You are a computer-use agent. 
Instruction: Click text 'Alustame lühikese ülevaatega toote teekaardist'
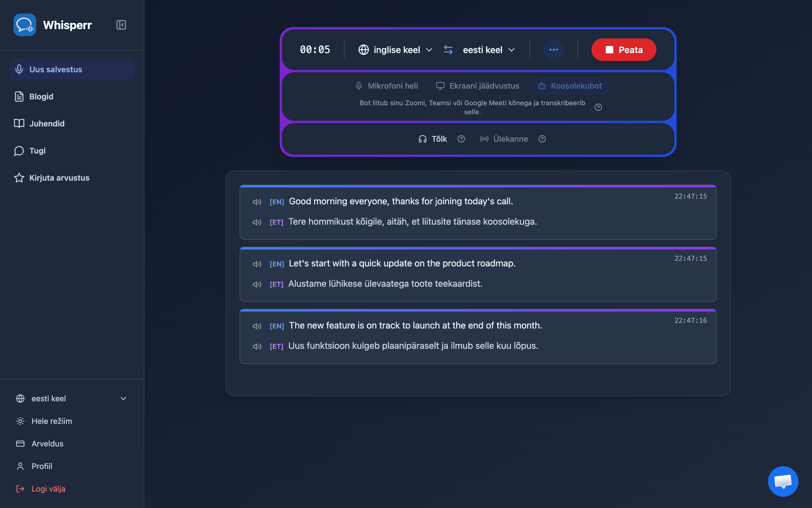385,284
